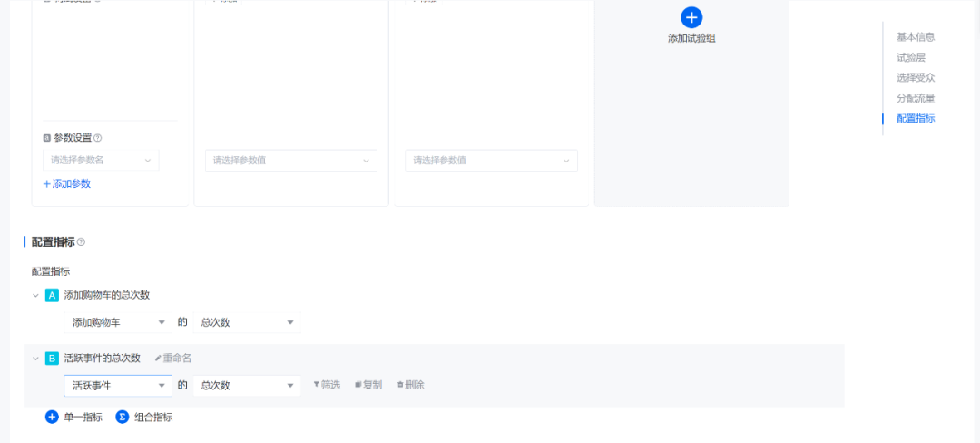Click the plus icon for 单一指标
The height and width of the screenshot is (443, 980).
click(52, 418)
